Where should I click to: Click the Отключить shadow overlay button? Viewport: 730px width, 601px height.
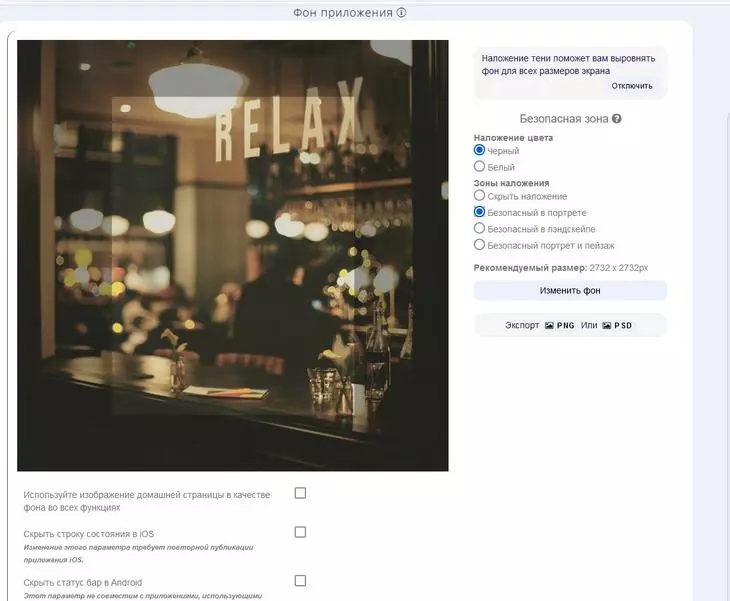632,86
